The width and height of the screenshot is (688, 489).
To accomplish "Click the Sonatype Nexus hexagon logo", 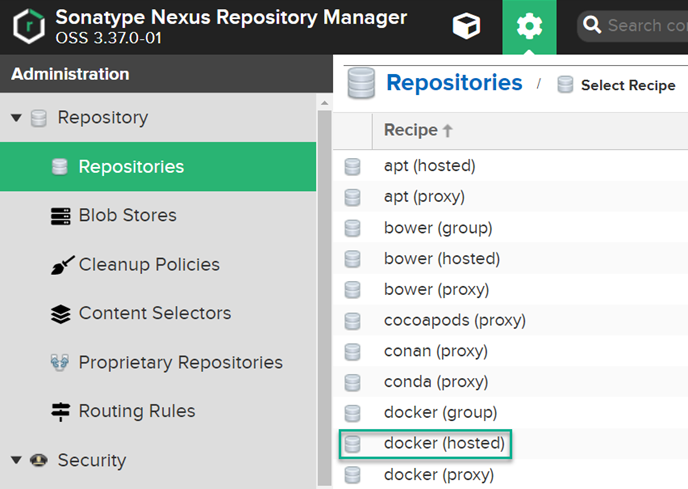I will click(29, 26).
